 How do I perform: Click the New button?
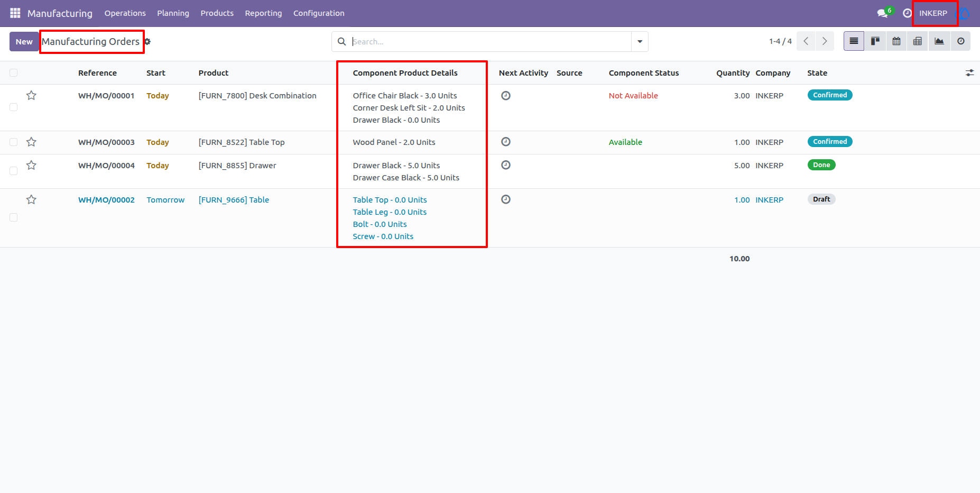click(x=24, y=41)
